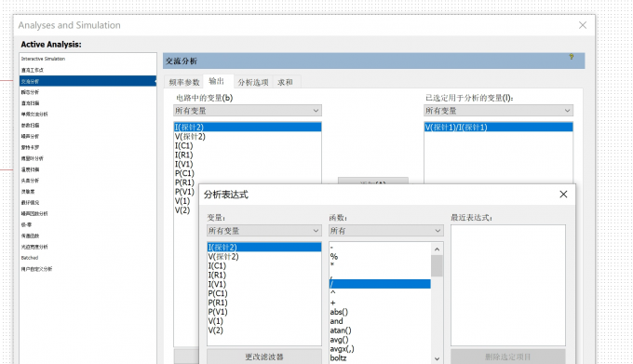This screenshot has height=364, width=633.
Task: Select Batched in Active Analysis list
Action: point(88,258)
